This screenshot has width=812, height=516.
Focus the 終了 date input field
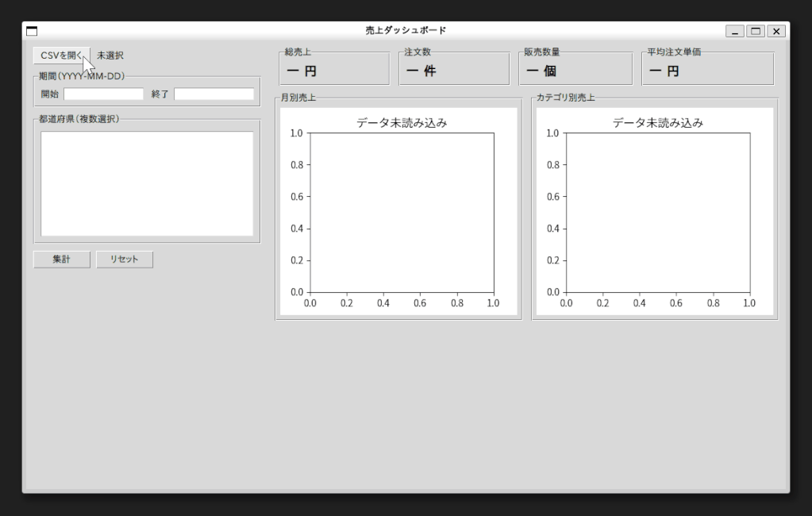tap(214, 94)
